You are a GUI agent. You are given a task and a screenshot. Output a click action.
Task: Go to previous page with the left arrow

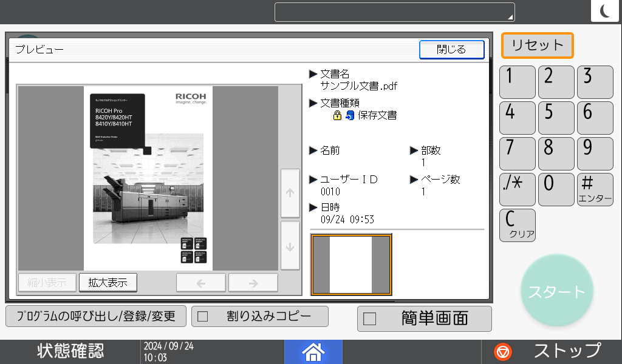pyautogui.click(x=200, y=282)
